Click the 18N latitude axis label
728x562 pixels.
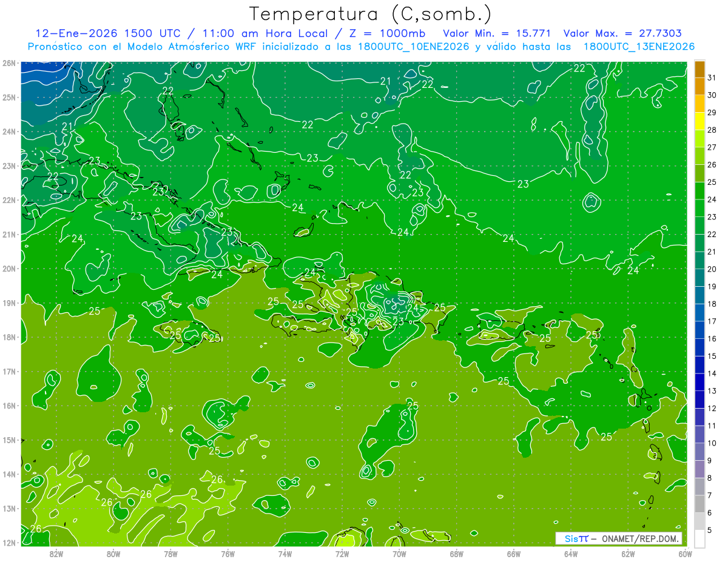pyautogui.click(x=9, y=337)
